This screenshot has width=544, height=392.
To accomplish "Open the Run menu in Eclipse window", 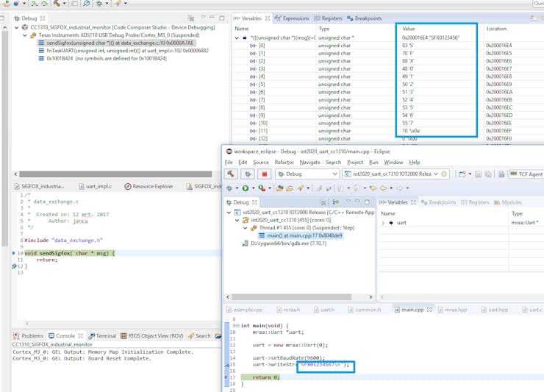I will coord(373,162).
